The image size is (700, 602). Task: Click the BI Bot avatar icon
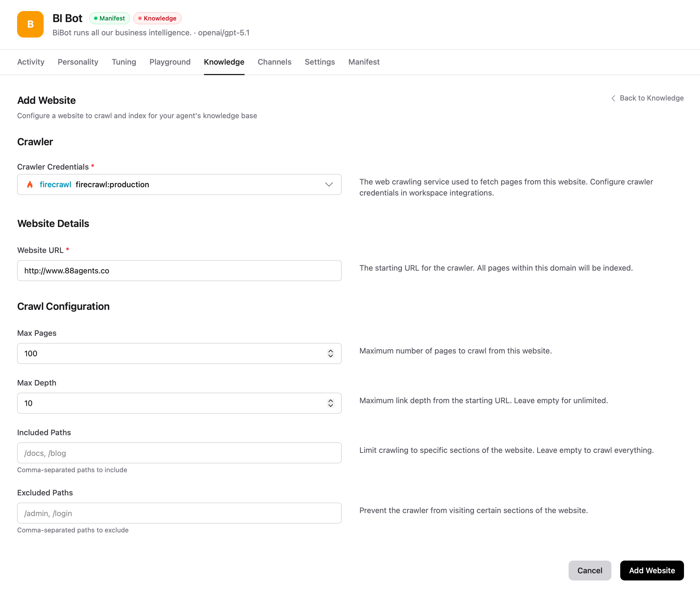click(x=30, y=24)
